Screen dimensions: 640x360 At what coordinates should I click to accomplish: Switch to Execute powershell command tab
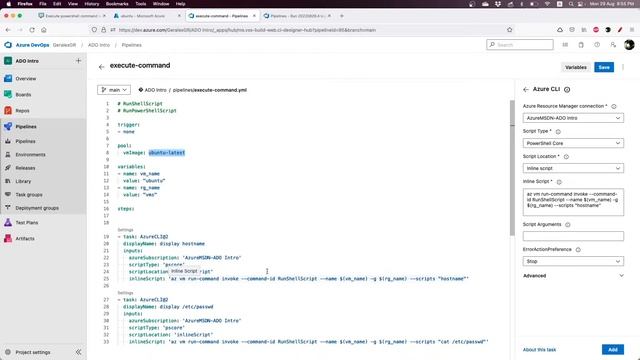point(71,16)
